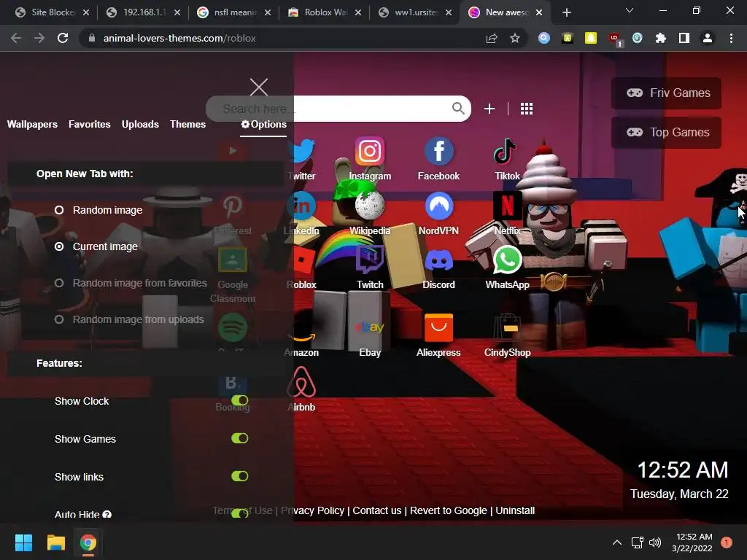Click the share page icon in address bar

[492, 38]
